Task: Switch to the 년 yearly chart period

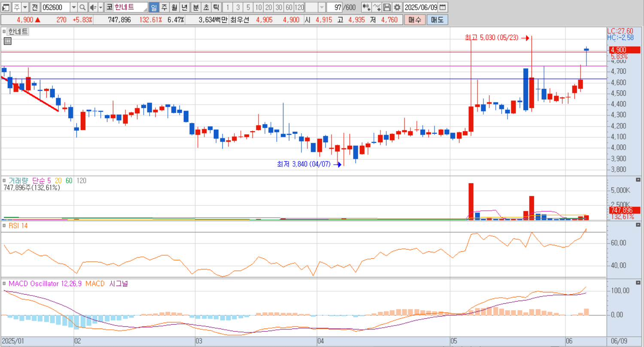Action: [x=184, y=7]
